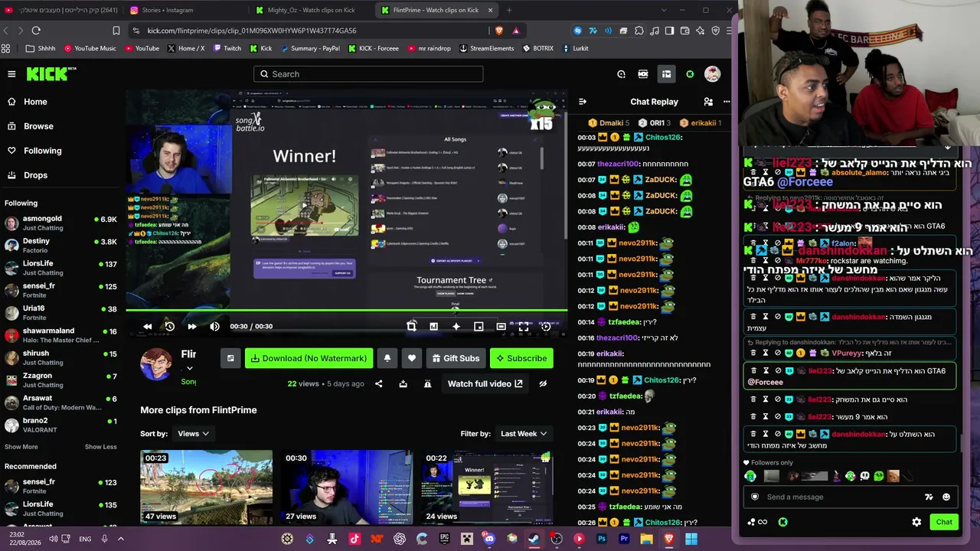Click Show More under Following

tap(21, 447)
